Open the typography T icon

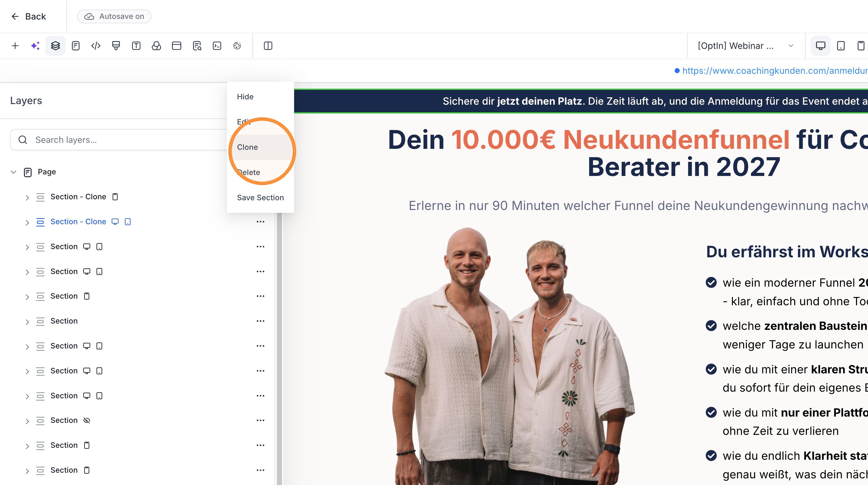(x=136, y=46)
